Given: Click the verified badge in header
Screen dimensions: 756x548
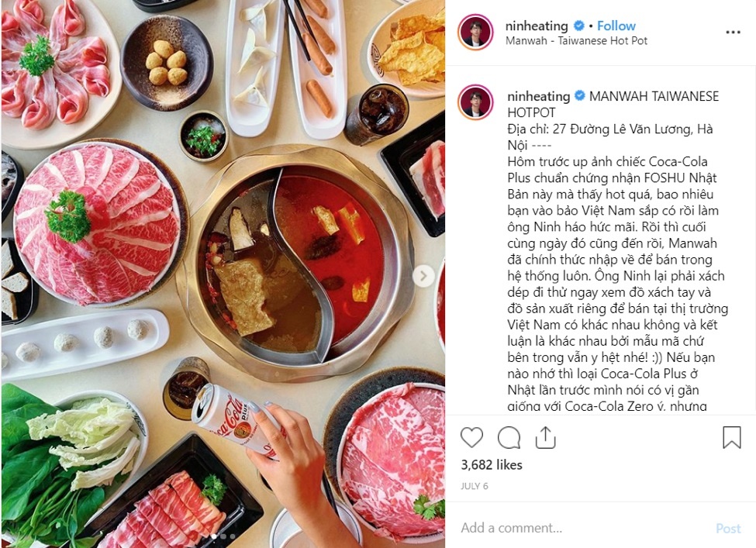Looking at the screenshot, I should (579, 26).
